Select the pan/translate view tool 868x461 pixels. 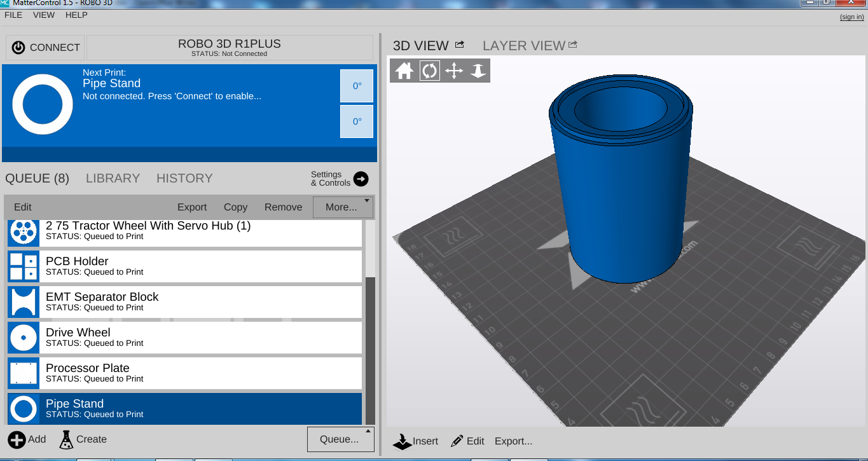(454, 71)
